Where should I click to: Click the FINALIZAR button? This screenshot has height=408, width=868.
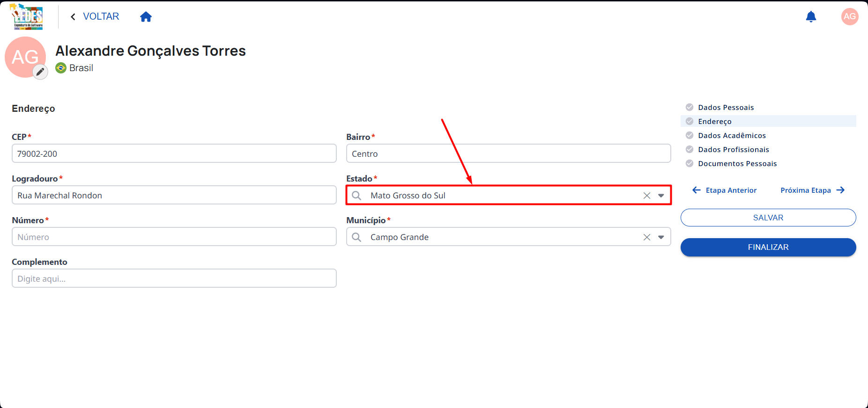(x=768, y=247)
